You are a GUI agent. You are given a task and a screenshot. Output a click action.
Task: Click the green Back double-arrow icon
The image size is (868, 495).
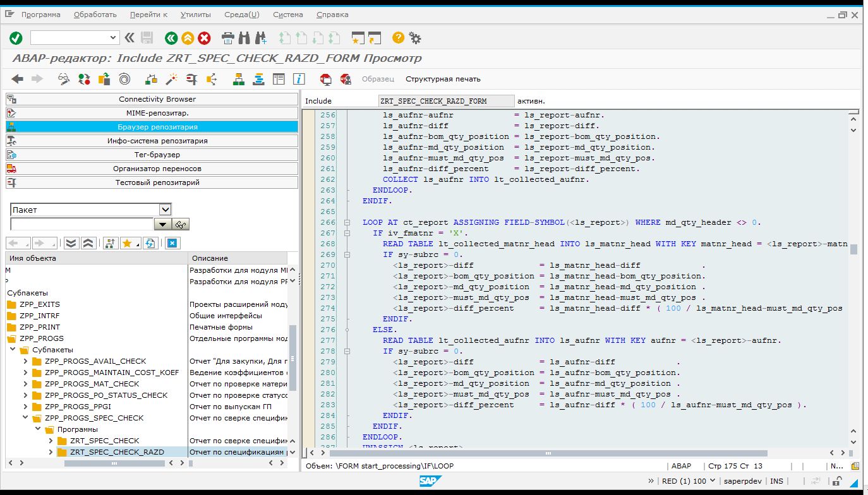coord(171,38)
